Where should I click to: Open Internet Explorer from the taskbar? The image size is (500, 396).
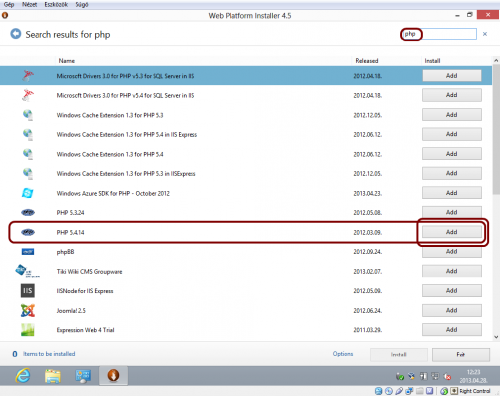23,376
